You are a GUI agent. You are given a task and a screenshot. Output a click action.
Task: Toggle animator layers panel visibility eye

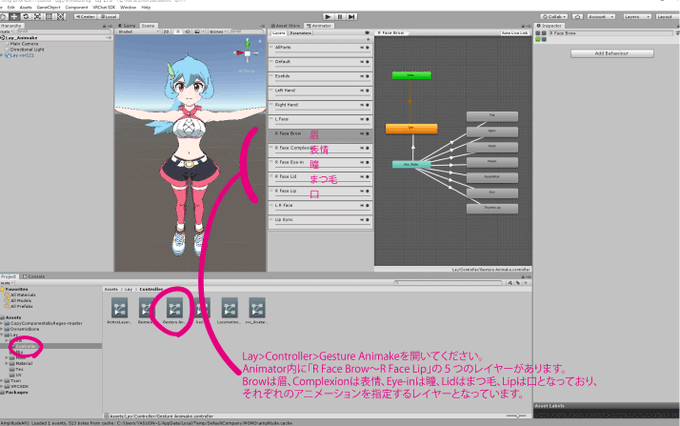point(367,33)
